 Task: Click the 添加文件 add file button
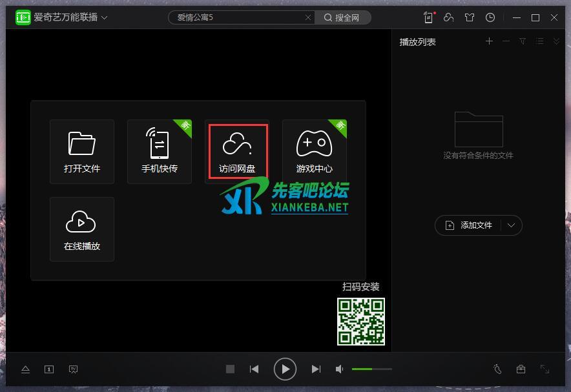(x=470, y=225)
